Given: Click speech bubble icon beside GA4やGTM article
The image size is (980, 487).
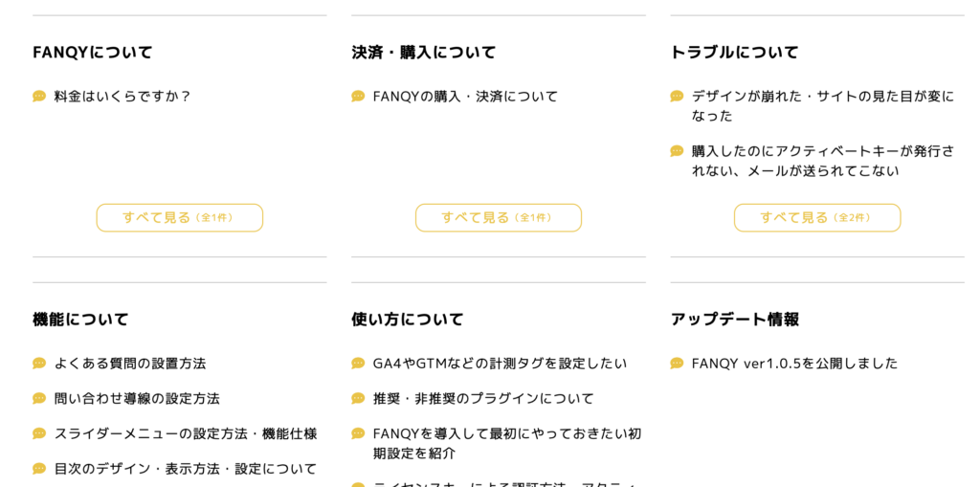Looking at the screenshot, I should pyautogui.click(x=358, y=364).
